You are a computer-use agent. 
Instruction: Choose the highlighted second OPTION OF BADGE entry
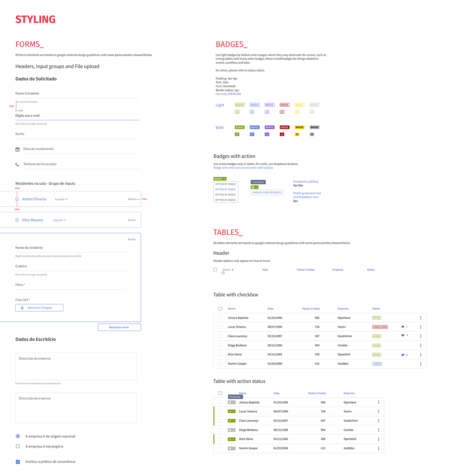225,189
